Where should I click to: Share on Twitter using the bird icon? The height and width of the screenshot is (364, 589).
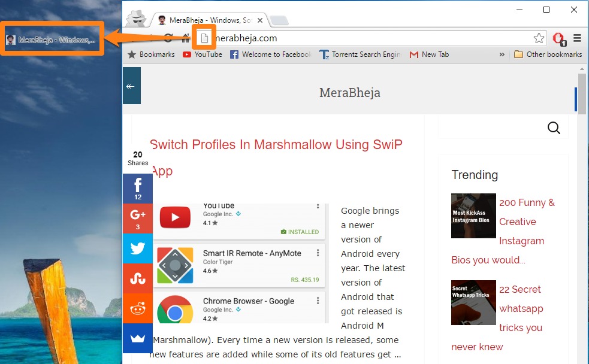tap(137, 248)
